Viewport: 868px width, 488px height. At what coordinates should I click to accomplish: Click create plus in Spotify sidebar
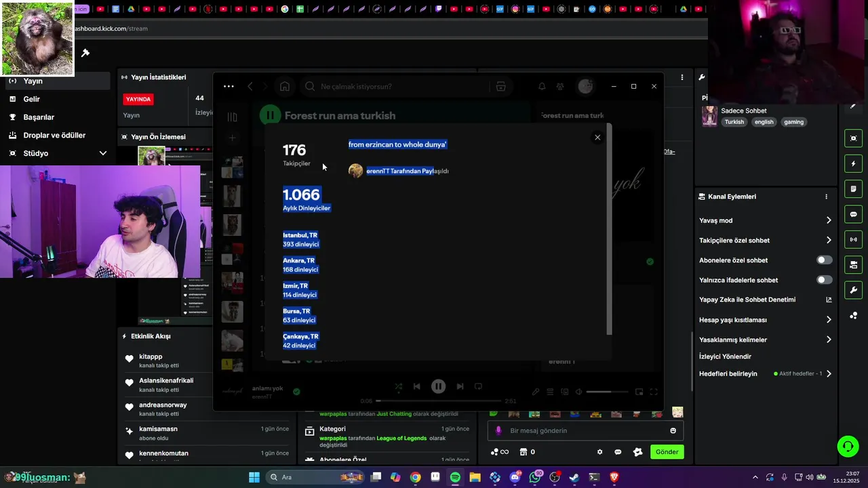232,138
